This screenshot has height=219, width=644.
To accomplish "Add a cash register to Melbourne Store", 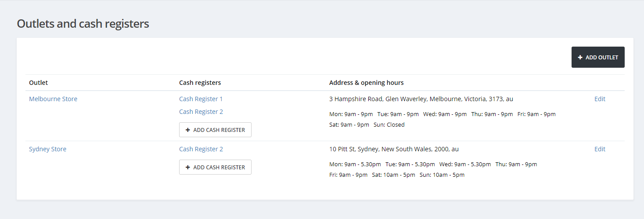I will (215, 130).
